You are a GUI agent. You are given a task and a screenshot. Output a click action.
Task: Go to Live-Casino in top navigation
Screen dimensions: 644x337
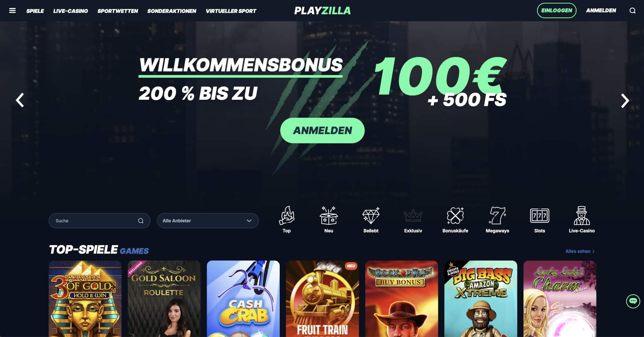70,11
